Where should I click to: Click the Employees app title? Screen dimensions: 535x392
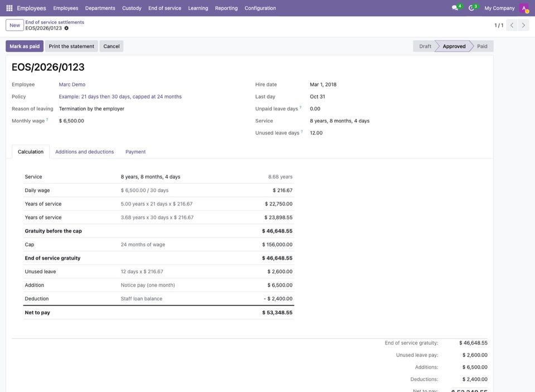pyautogui.click(x=31, y=8)
